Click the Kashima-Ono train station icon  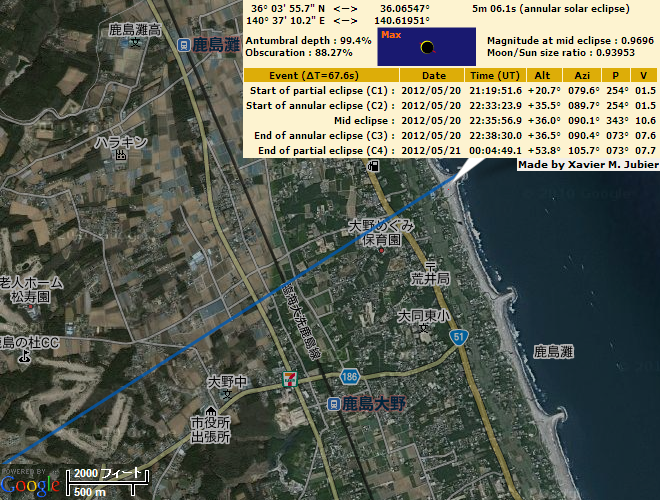tap(334, 404)
